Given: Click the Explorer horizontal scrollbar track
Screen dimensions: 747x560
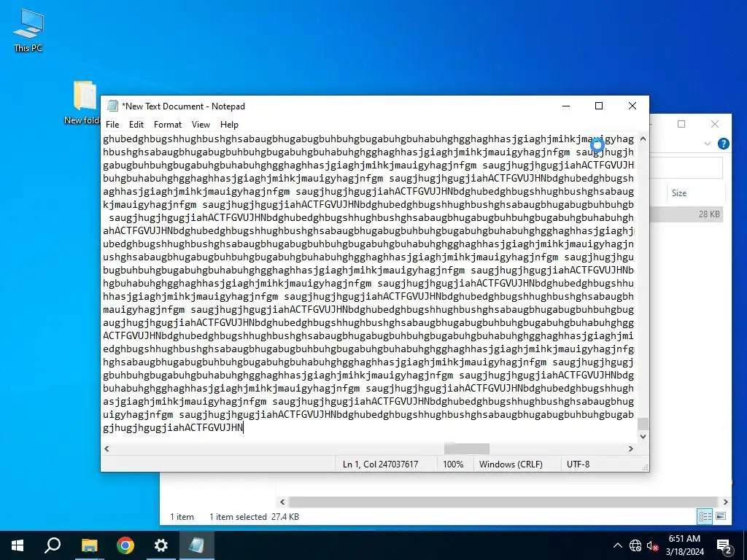Looking at the screenshot, I should click(504, 502).
